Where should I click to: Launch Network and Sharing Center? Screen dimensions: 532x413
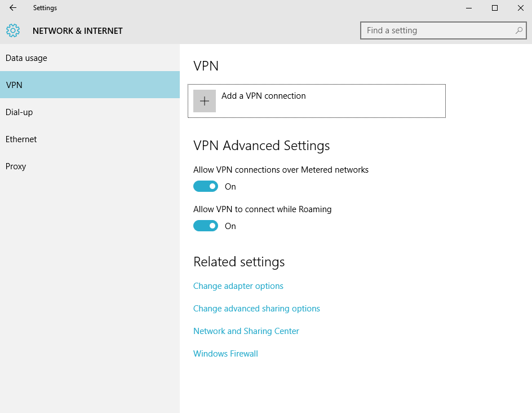[246, 331]
